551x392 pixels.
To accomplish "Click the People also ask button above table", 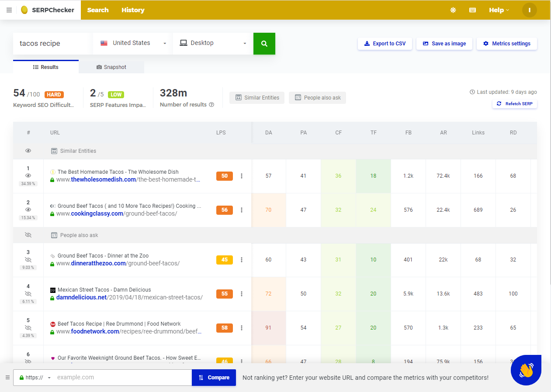I will 317,98.
